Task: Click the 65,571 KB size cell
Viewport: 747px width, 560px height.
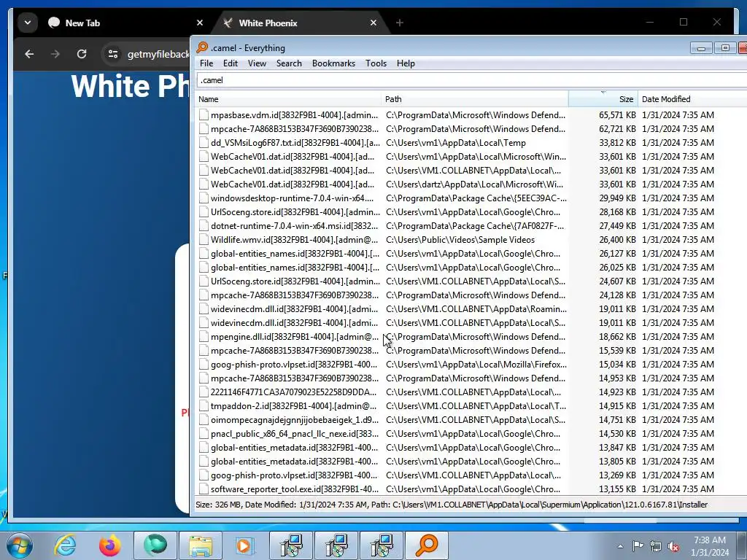Action: tap(617, 114)
